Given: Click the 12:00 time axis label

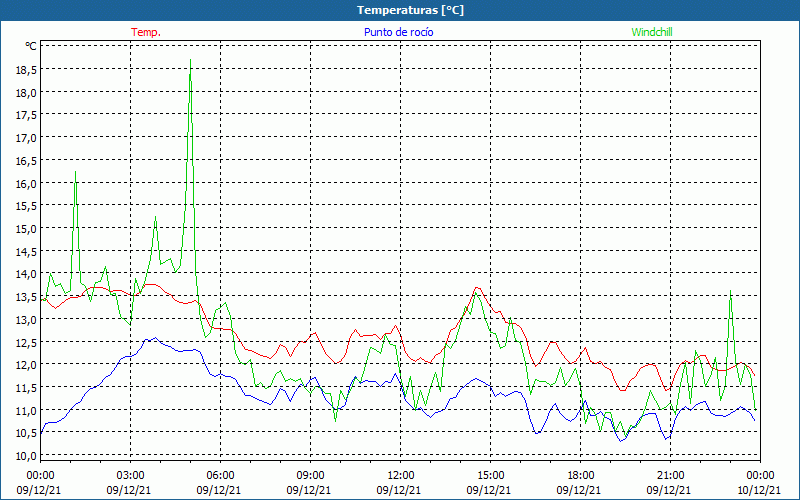Looking at the screenshot, I should click(x=401, y=476).
